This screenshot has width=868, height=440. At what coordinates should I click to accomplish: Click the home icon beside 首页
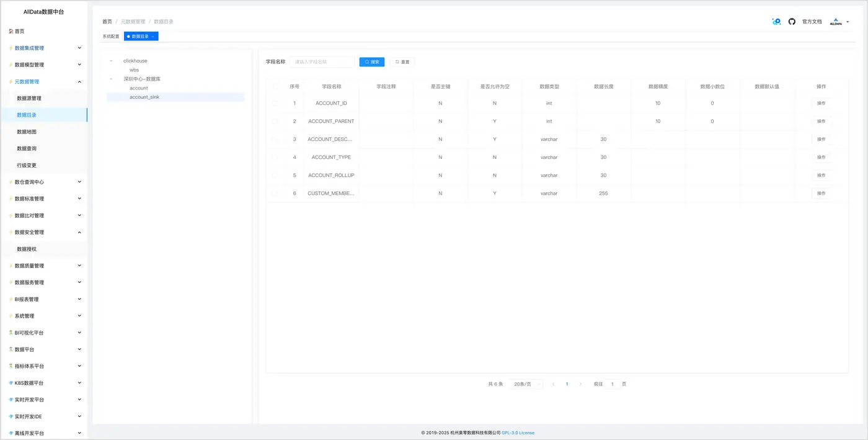(x=11, y=31)
